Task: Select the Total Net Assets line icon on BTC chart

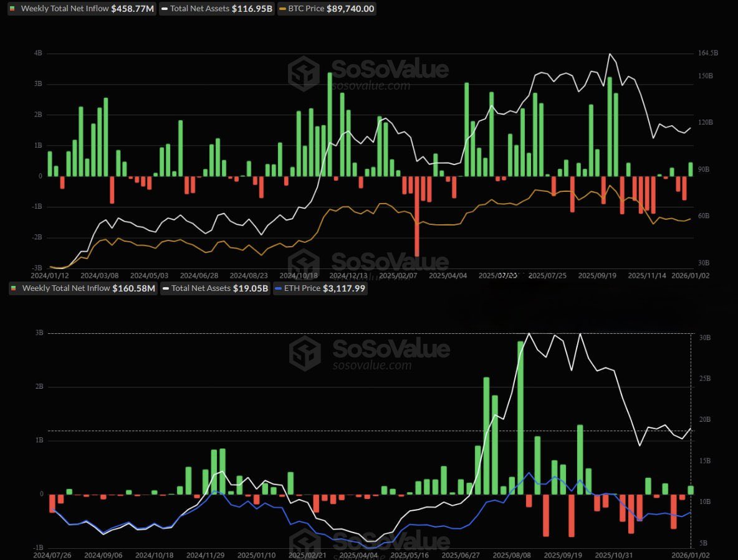Action: tap(163, 8)
